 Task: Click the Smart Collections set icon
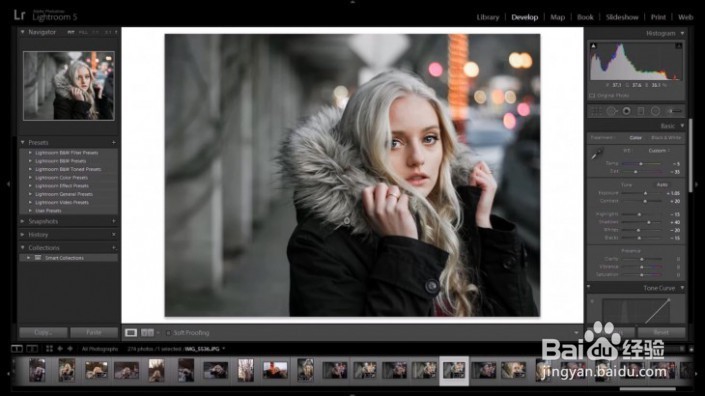38,258
